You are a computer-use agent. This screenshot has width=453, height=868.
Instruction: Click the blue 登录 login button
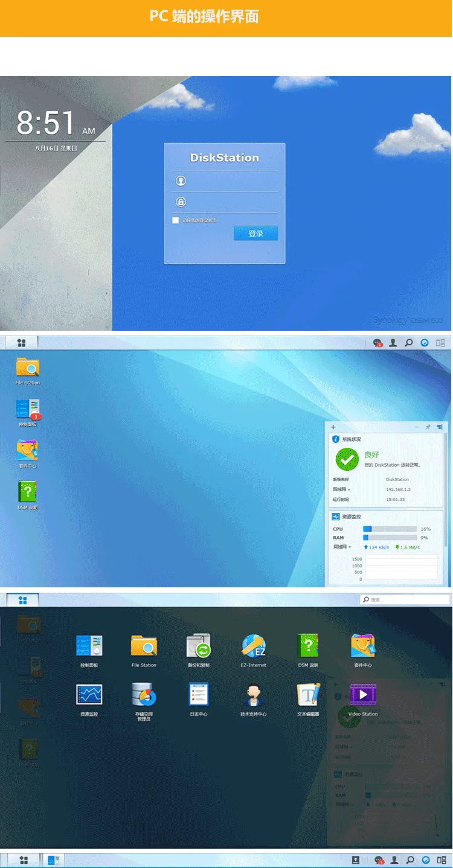click(x=256, y=233)
